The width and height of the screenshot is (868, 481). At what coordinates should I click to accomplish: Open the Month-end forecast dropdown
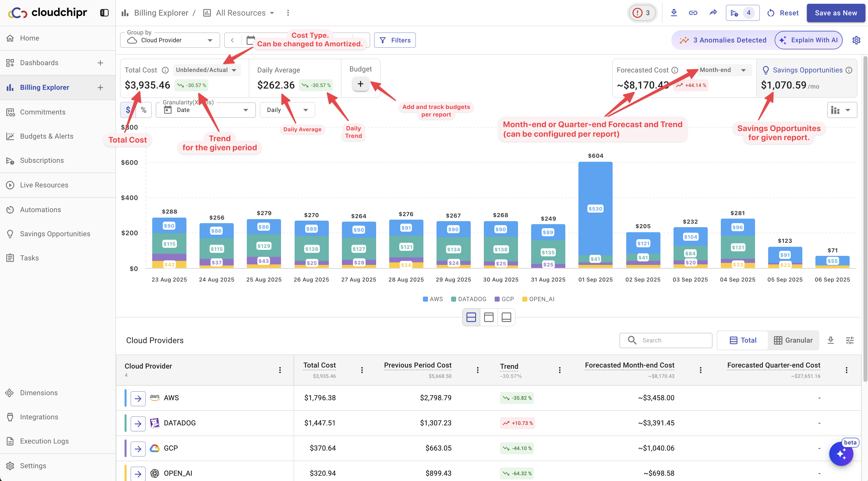(724, 70)
